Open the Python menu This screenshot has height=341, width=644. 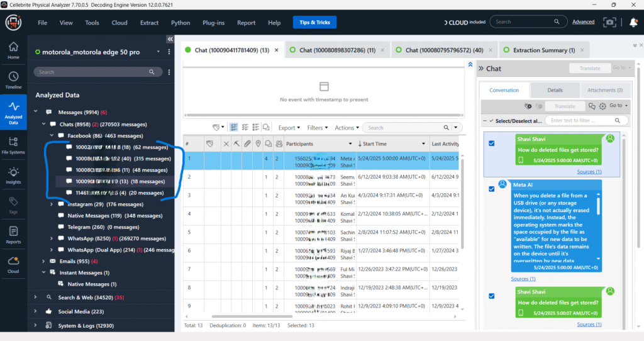click(x=180, y=23)
